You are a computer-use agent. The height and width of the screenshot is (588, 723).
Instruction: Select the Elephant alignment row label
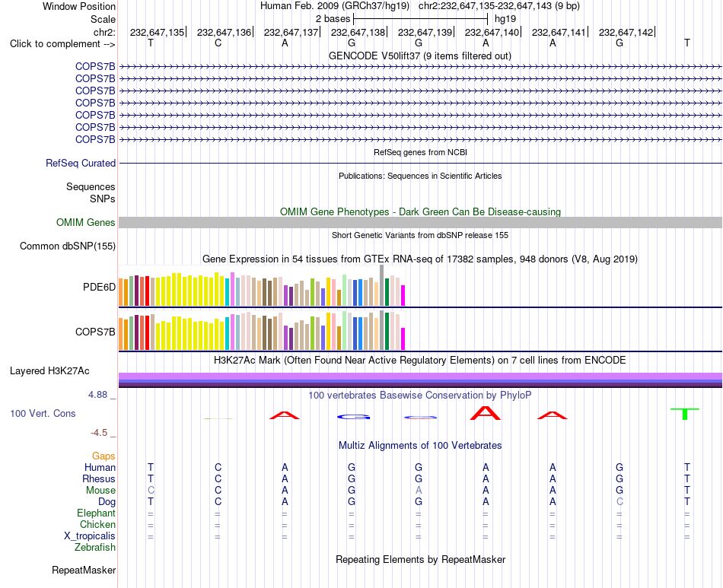(x=96, y=513)
